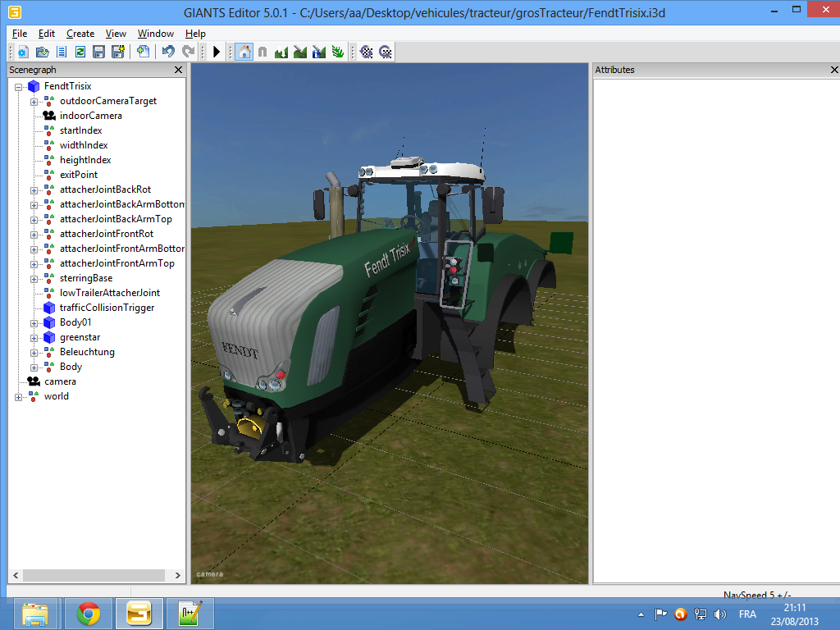The image size is (840, 630).
Task: Open the network tray icon
Action: [701, 614]
